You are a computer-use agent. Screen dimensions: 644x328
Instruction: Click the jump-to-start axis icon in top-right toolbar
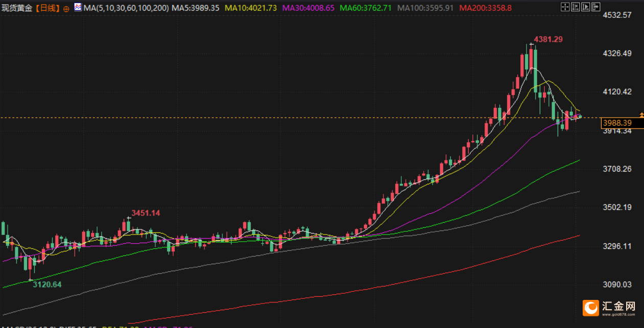pyautogui.click(x=576, y=7)
